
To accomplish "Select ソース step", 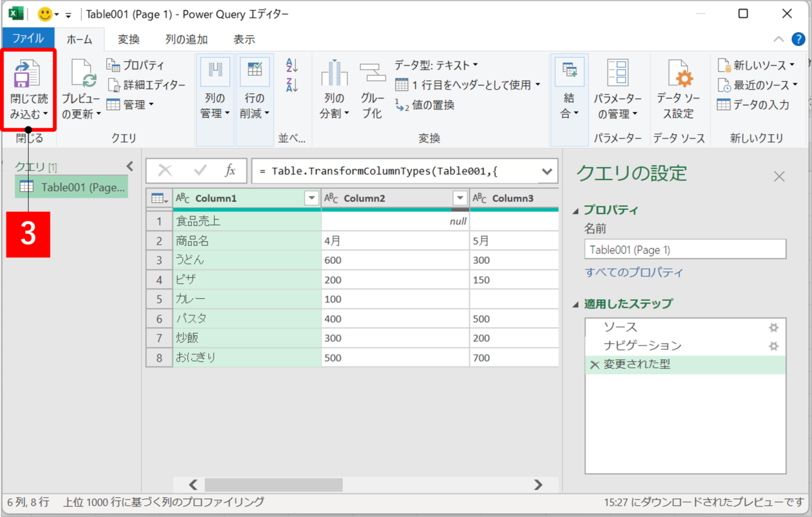I will [x=685, y=327].
